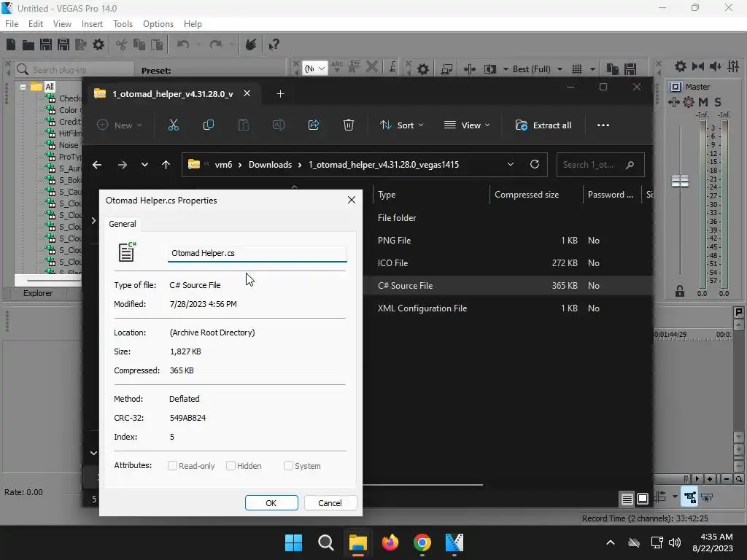Check the System attribute checkbox
Screen dimensions: 747x560
click(x=288, y=466)
